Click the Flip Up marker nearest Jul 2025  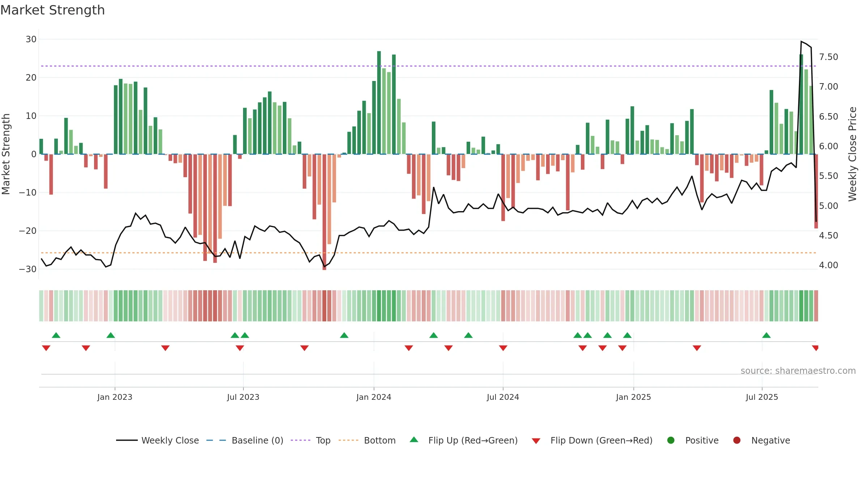point(766,335)
